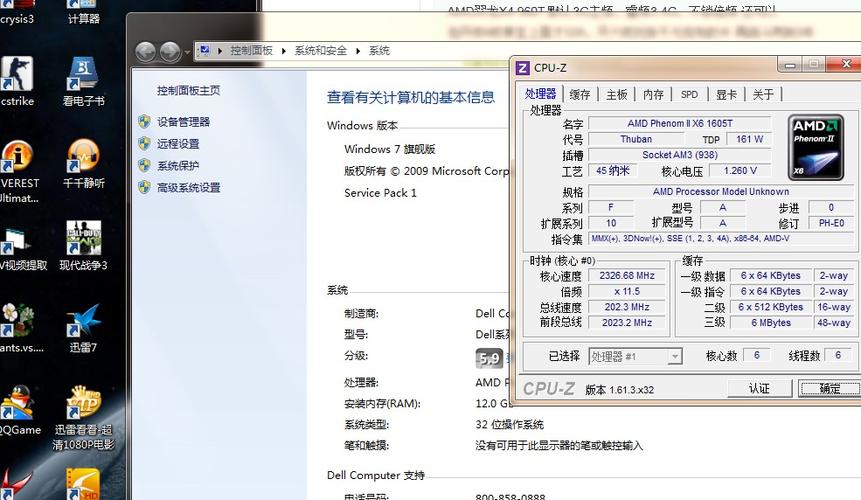The height and width of the screenshot is (500, 861).
Task: Click the 5.9 Windows Experience rating badge
Action: (x=489, y=358)
